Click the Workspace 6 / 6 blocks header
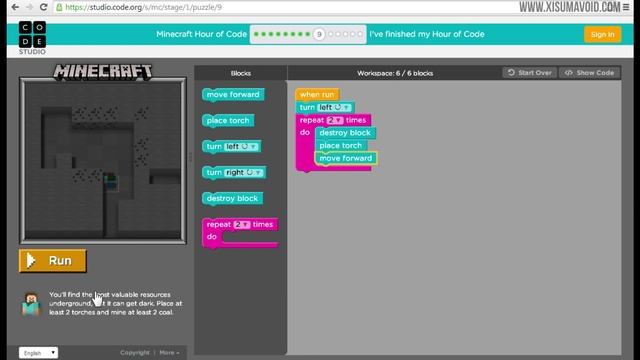The width and height of the screenshot is (640, 360). coord(395,73)
